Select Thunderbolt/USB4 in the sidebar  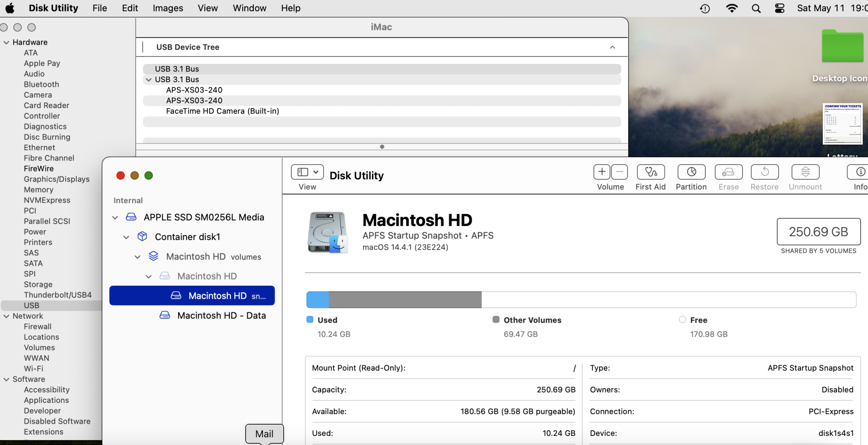58,295
